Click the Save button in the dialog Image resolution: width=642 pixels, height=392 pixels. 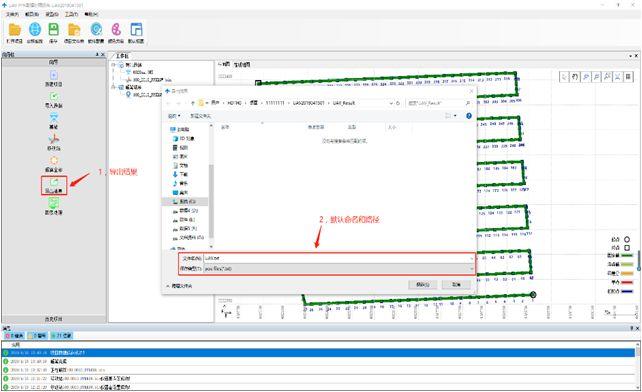(423, 285)
